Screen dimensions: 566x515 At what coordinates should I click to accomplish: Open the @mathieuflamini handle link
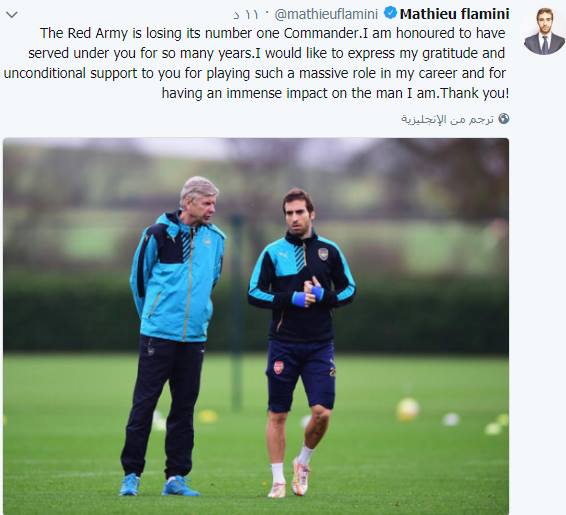(326, 14)
